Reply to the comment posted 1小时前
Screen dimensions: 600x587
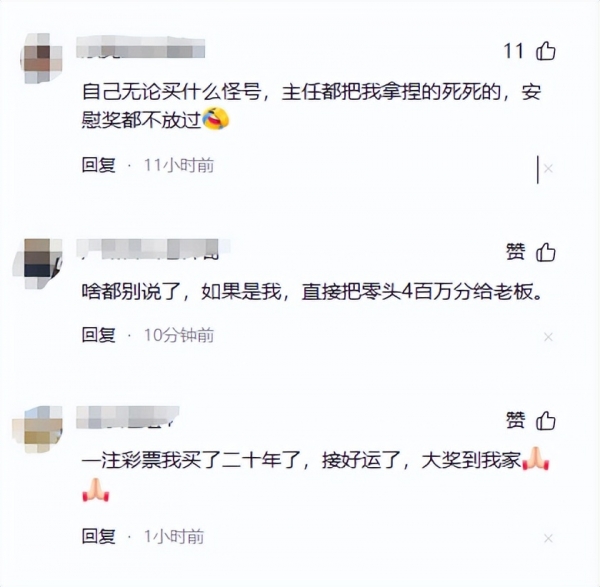coord(99,536)
